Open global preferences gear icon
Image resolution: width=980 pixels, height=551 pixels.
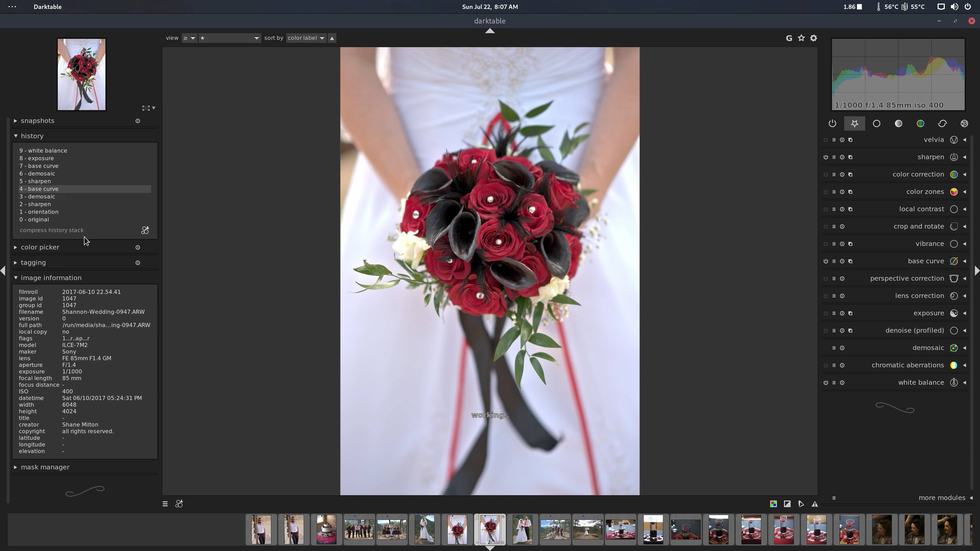[813, 38]
